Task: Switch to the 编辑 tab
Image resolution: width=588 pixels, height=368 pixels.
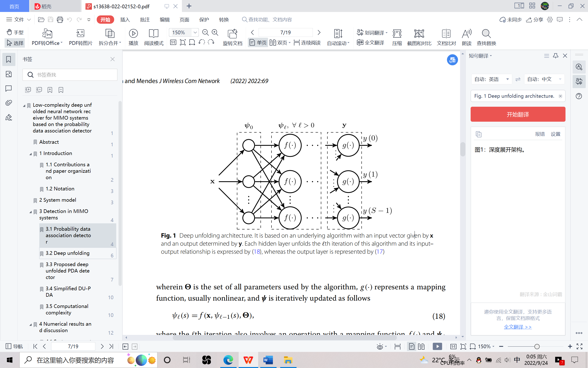Action: pyautogui.click(x=164, y=20)
